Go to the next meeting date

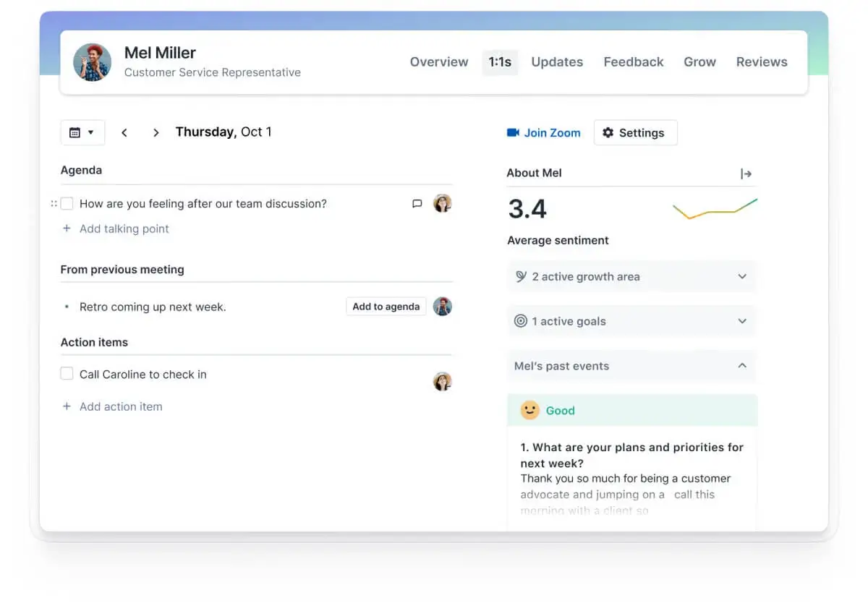click(156, 132)
